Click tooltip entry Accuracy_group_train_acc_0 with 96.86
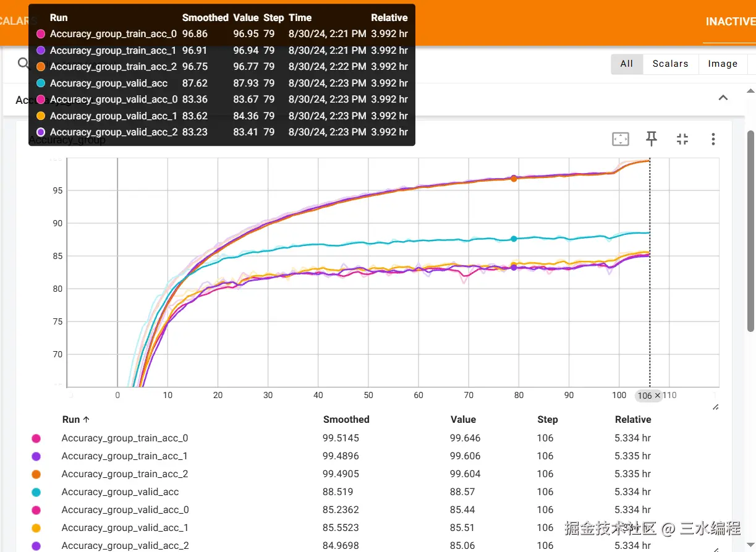 tap(222, 34)
